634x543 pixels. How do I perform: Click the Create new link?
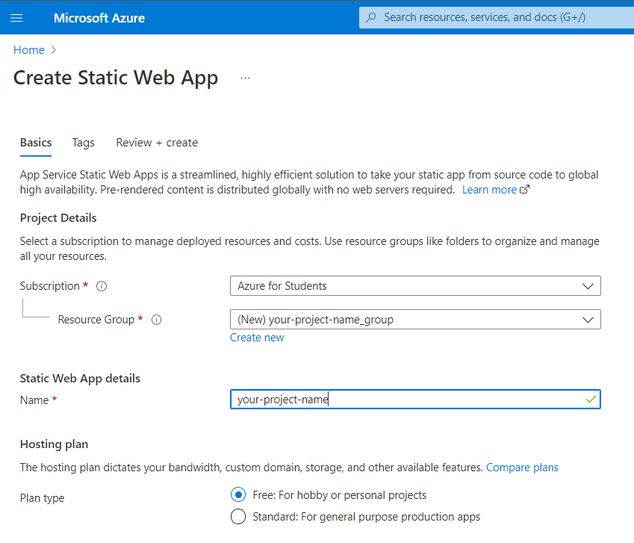[257, 338]
